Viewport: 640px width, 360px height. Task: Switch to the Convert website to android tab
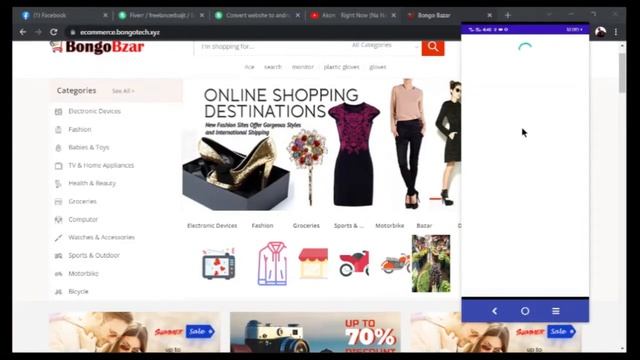point(258,15)
